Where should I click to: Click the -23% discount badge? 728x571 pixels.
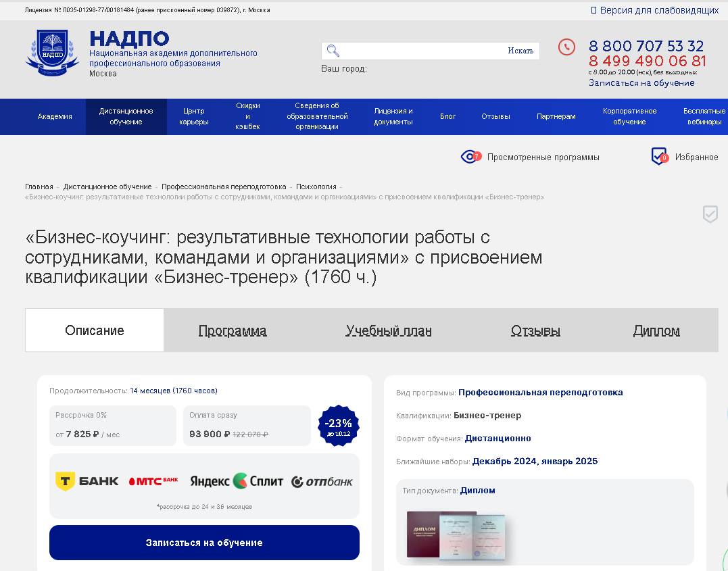(339, 426)
